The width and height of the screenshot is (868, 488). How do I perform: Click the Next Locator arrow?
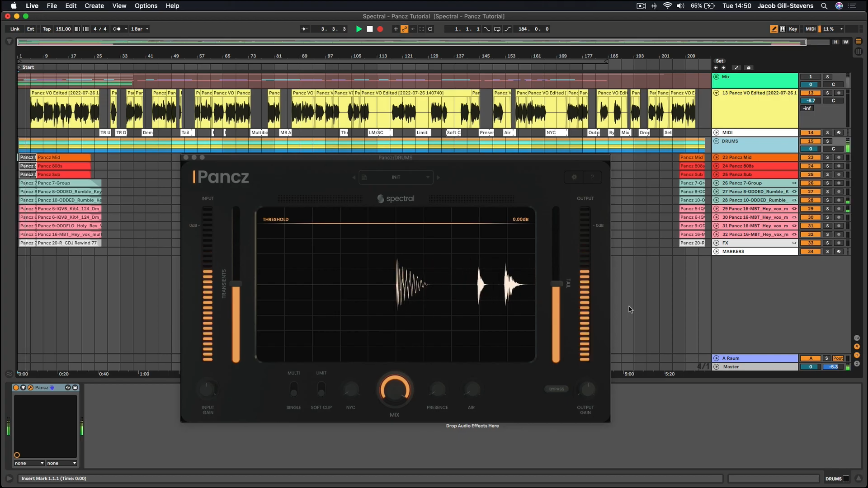(x=723, y=68)
